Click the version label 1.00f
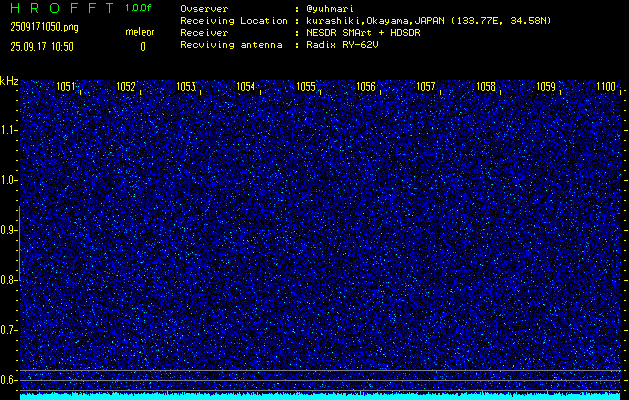Viewport: 629px width, 400px height. [138, 8]
